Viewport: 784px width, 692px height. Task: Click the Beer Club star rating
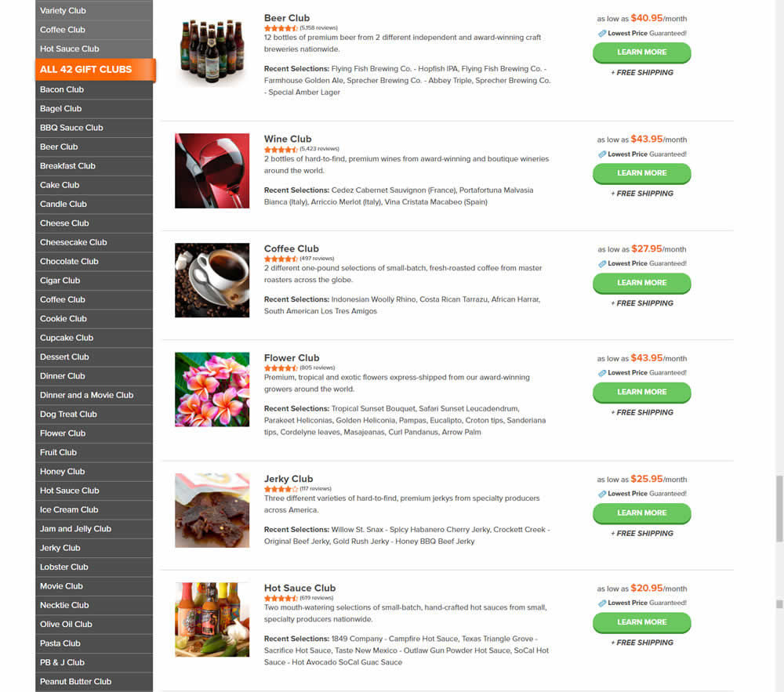click(281, 28)
